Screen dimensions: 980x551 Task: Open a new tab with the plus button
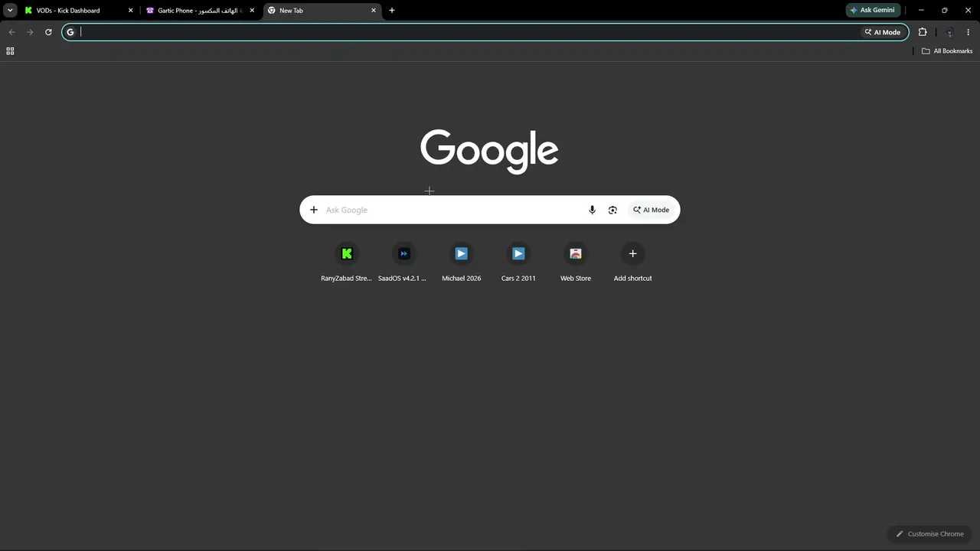[x=392, y=11]
